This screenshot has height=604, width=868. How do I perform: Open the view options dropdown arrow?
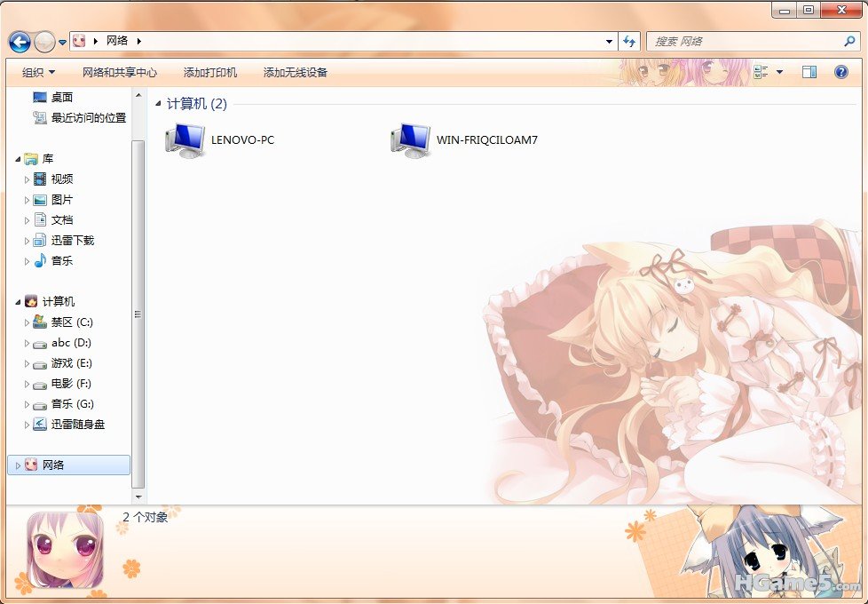(x=780, y=72)
